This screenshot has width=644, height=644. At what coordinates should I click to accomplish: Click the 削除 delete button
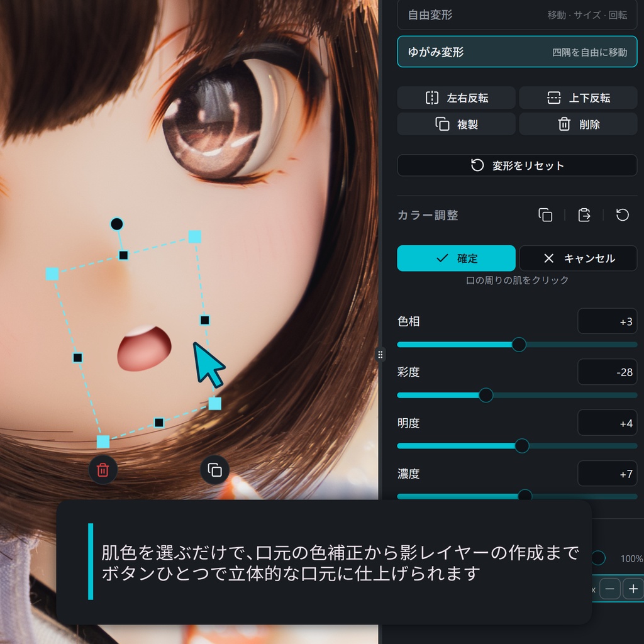point(578,124)
